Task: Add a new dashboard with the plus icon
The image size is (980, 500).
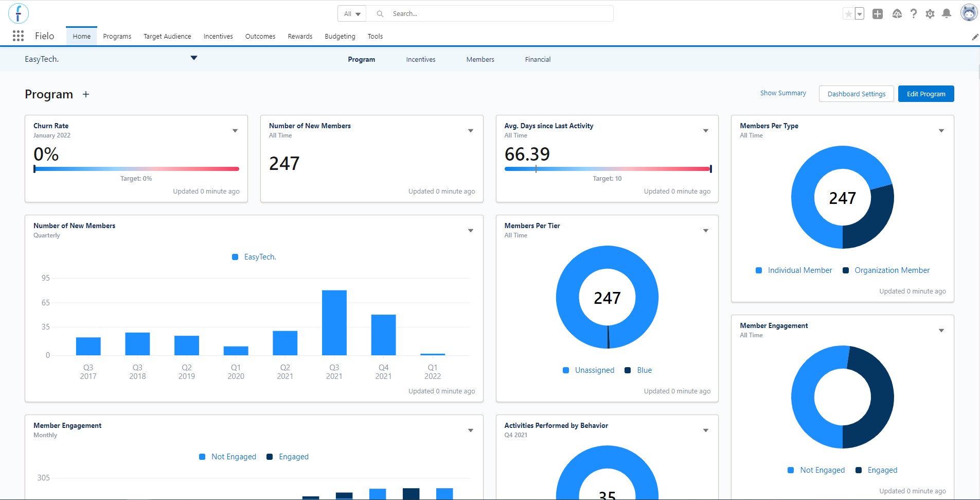Action: point(86,94)
